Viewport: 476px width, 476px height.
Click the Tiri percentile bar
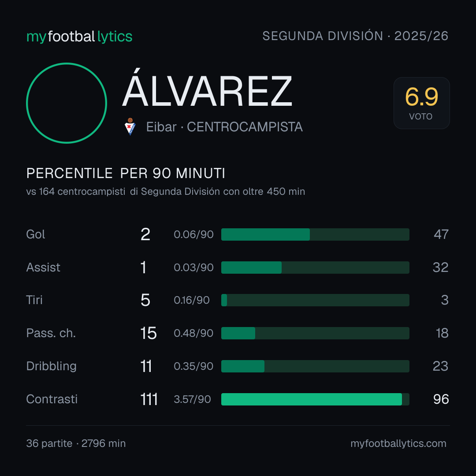[x=315, y=300]
